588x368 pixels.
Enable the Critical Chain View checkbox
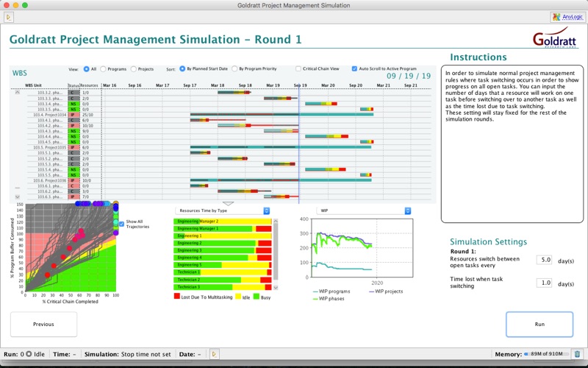[298, 68]
